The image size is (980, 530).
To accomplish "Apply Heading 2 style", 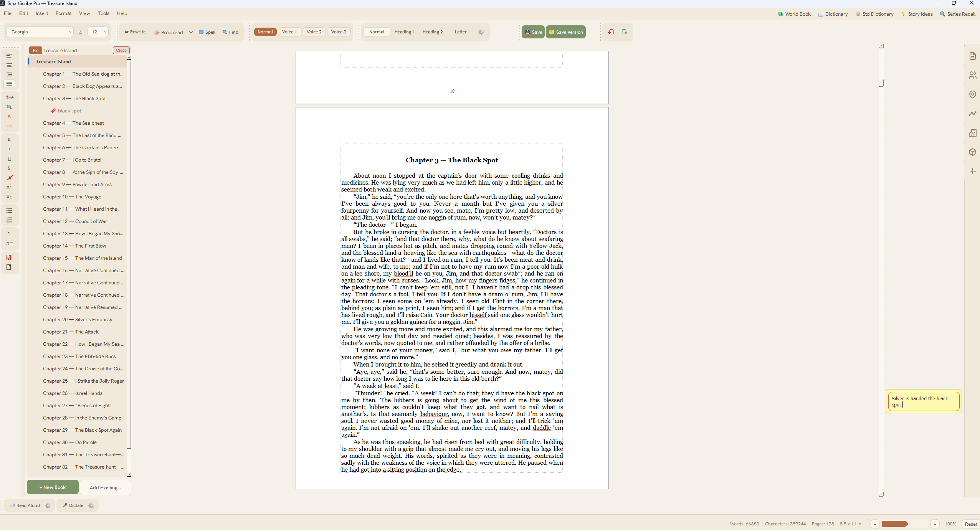I will pos(433,32).
